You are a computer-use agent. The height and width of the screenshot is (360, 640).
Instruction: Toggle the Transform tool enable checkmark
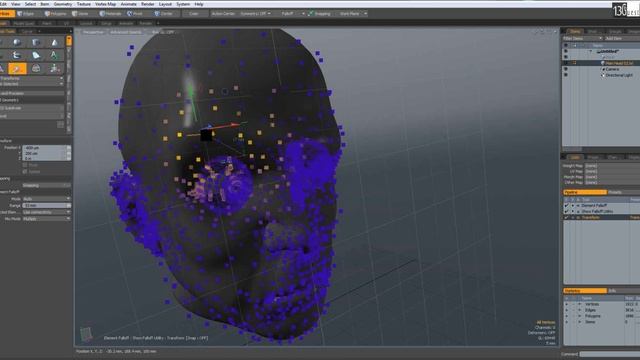tap(567, 218)
